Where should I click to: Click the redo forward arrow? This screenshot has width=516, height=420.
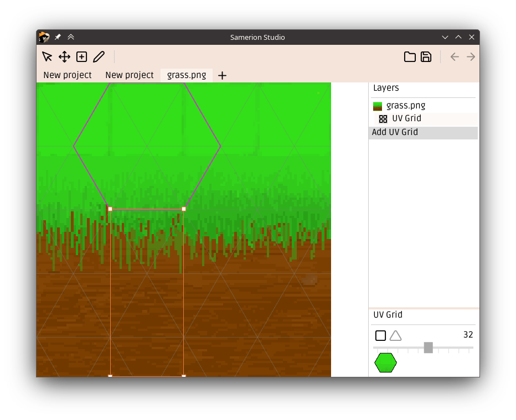pos(471,56)
